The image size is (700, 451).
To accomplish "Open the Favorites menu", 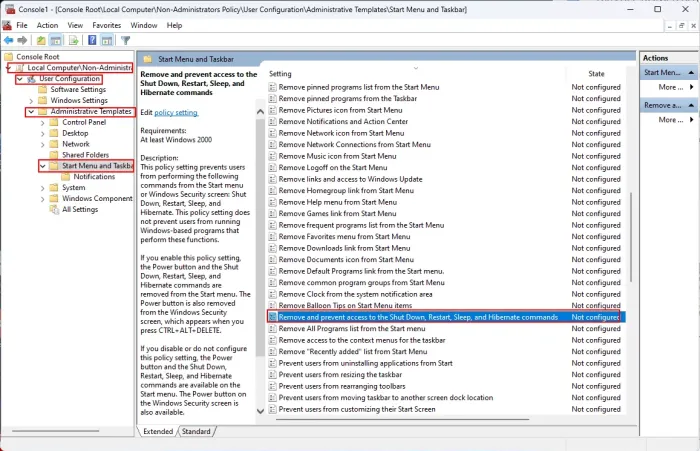I will point(107,25).
